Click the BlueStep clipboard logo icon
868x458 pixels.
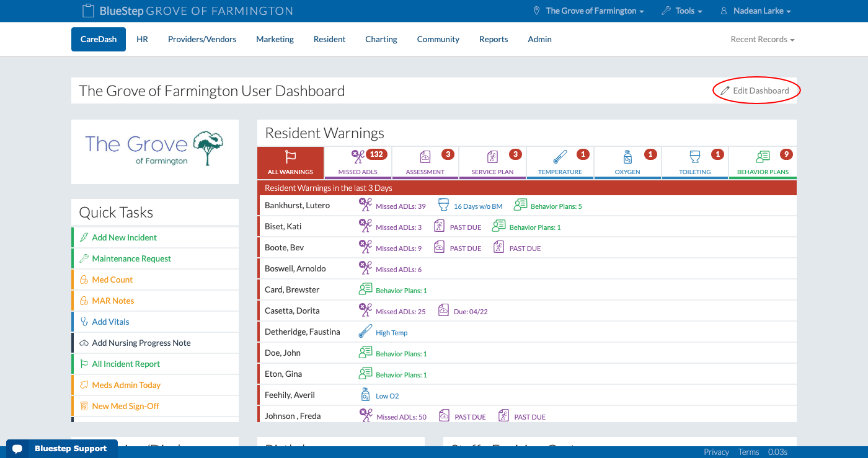click(88, 11)
